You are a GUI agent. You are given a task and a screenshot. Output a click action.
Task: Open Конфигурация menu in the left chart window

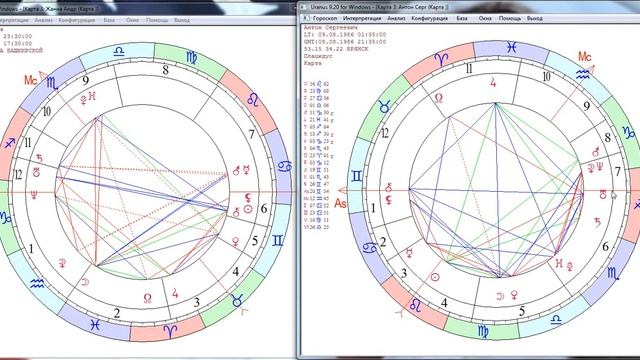point(77,20)
